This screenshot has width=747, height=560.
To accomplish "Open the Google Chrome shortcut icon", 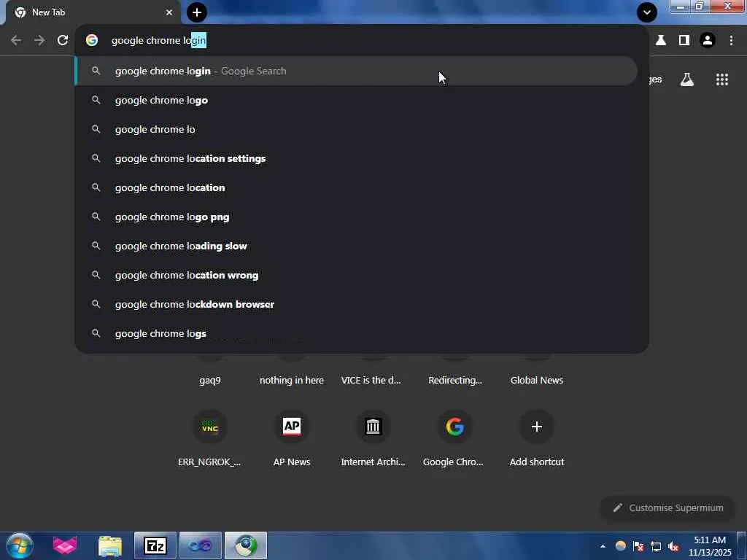I will click(x=455, y=427).
